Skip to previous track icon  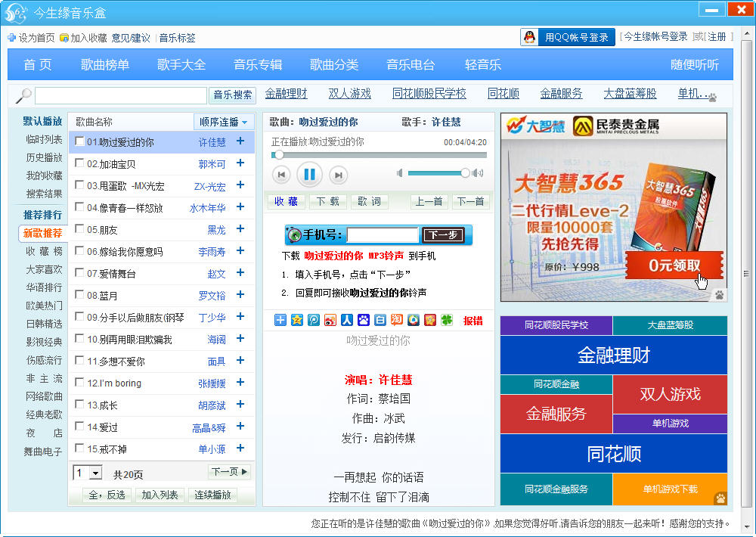point(281,175)
